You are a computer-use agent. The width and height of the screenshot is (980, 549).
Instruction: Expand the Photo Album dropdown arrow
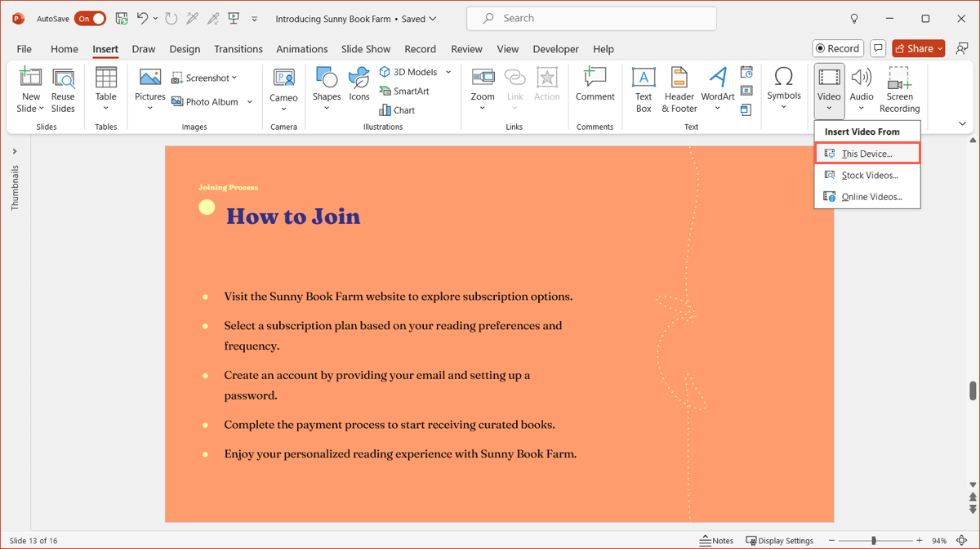pos(250,102)
